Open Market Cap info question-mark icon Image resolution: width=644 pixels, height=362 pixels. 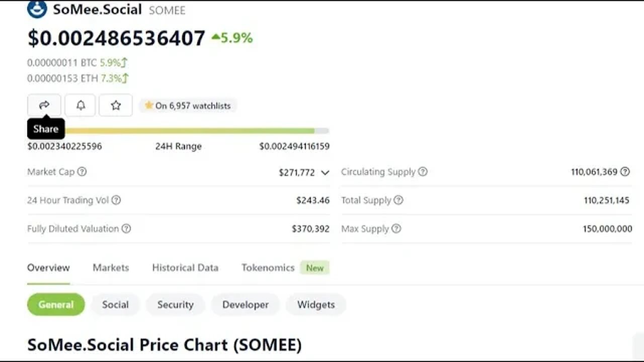coord(82,171)
